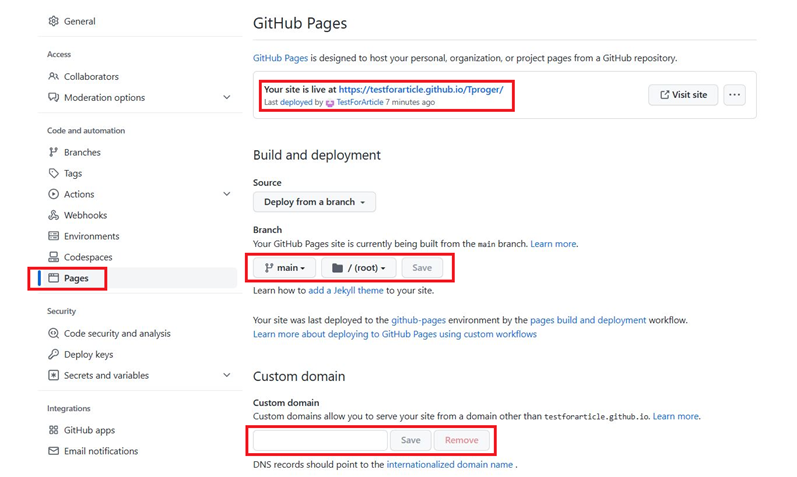797x477 pixels.
Task: Click the Codespaces monitor icon
Action: pos(53,257)
